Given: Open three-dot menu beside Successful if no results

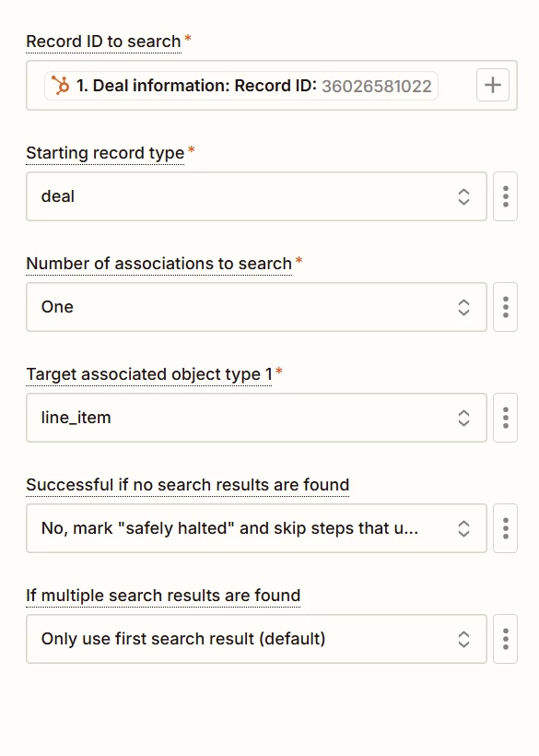Looking at the screenshot, I should [x=505, y=528].
